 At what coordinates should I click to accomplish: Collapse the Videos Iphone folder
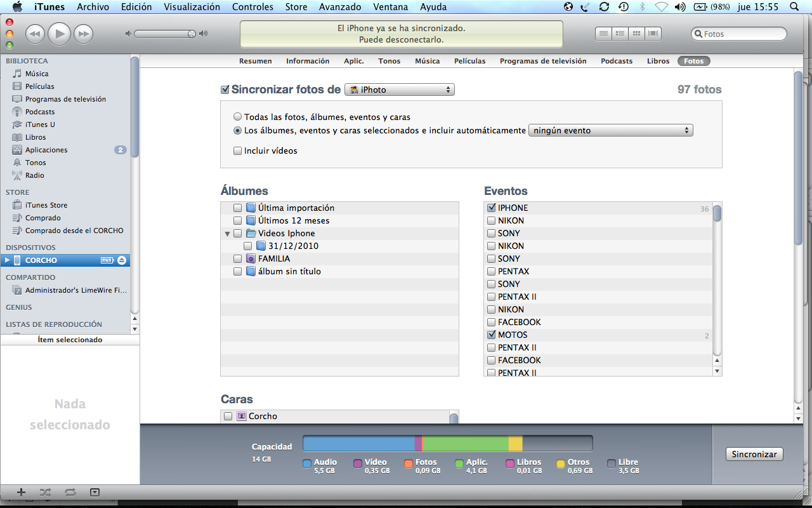click(227, 234)
